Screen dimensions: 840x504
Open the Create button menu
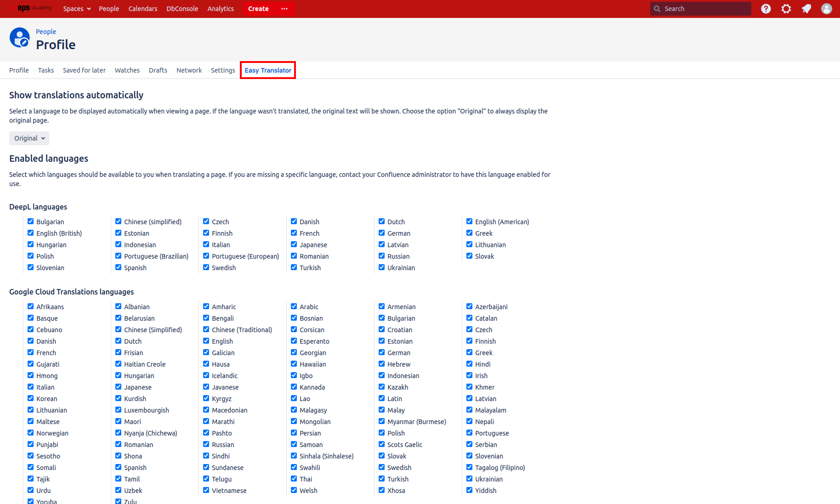pyautogui.click(x=258, y=9)
